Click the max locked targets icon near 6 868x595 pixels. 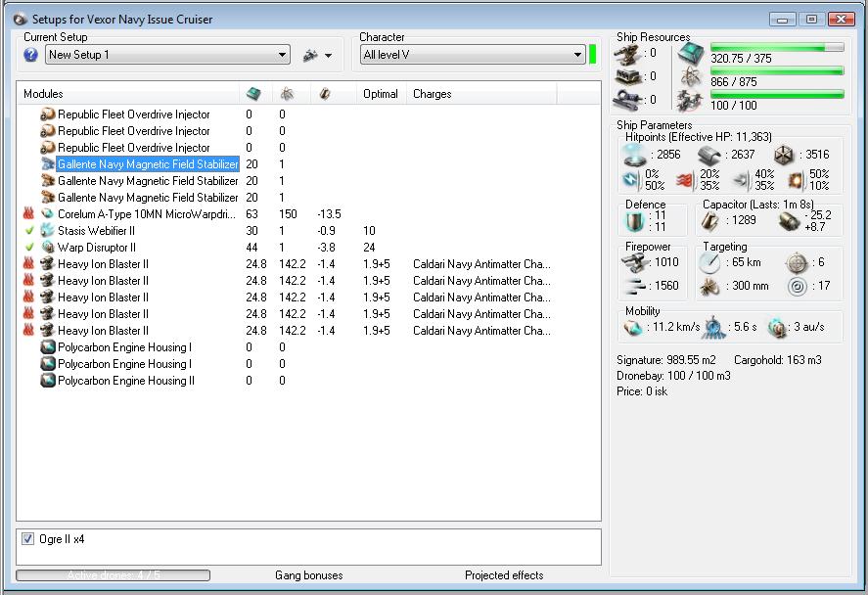point(798,263)
